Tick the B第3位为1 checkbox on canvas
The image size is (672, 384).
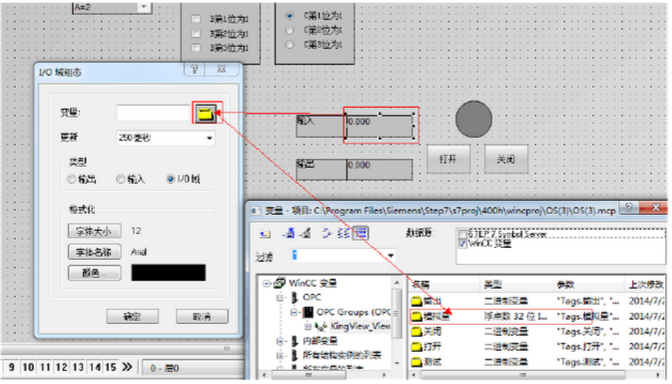[195, 48]
